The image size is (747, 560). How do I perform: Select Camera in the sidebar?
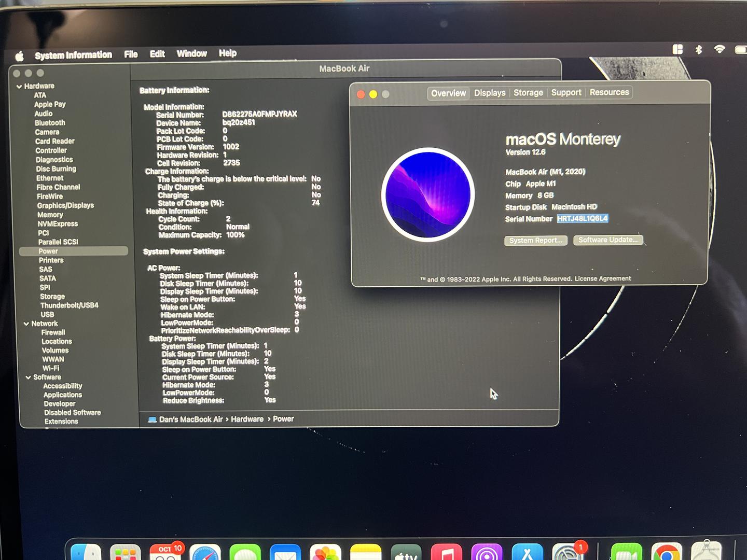47,132
